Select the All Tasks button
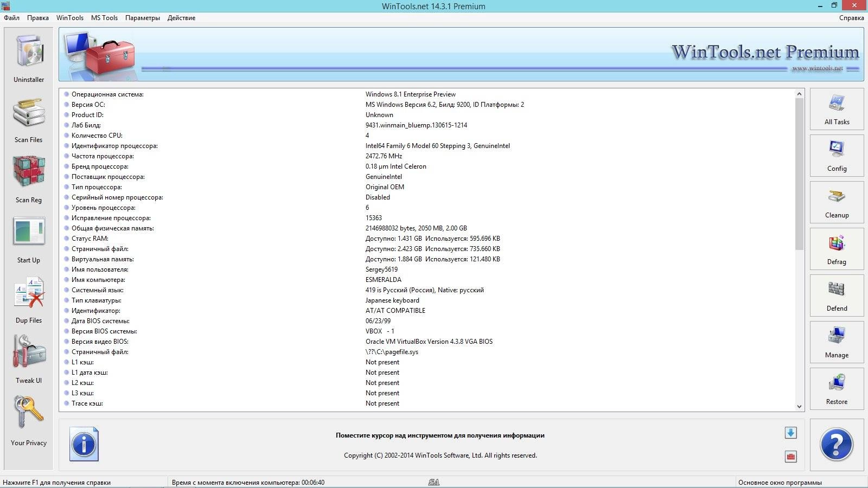Screen dimensions: 868x488 (837, 109)
